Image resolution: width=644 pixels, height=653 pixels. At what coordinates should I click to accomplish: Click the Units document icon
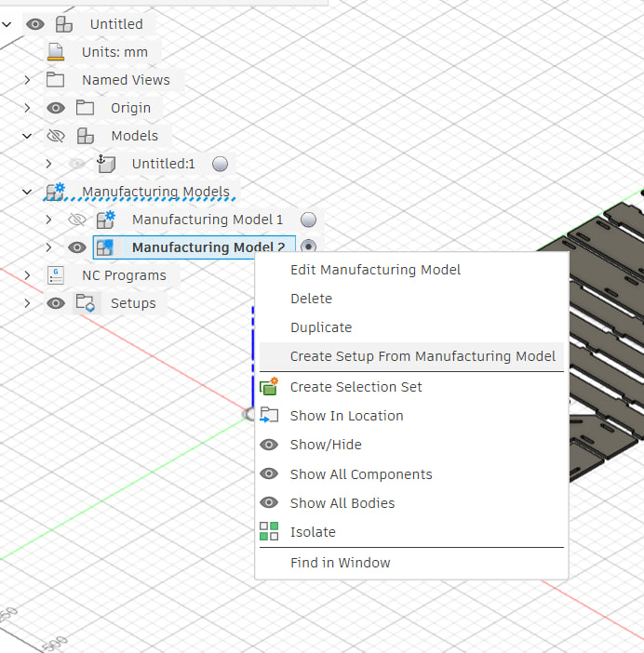(56, 52)
